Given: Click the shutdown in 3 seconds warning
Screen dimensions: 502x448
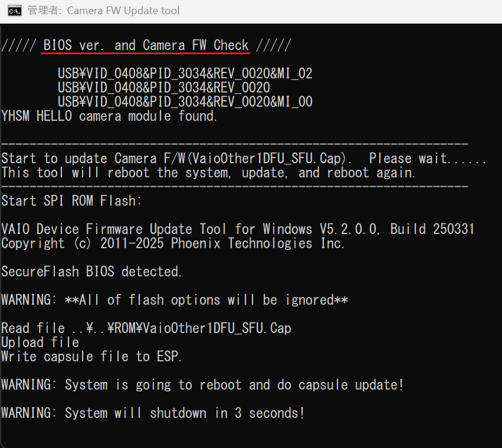Looking at the screenshot, I should [153, 413].
